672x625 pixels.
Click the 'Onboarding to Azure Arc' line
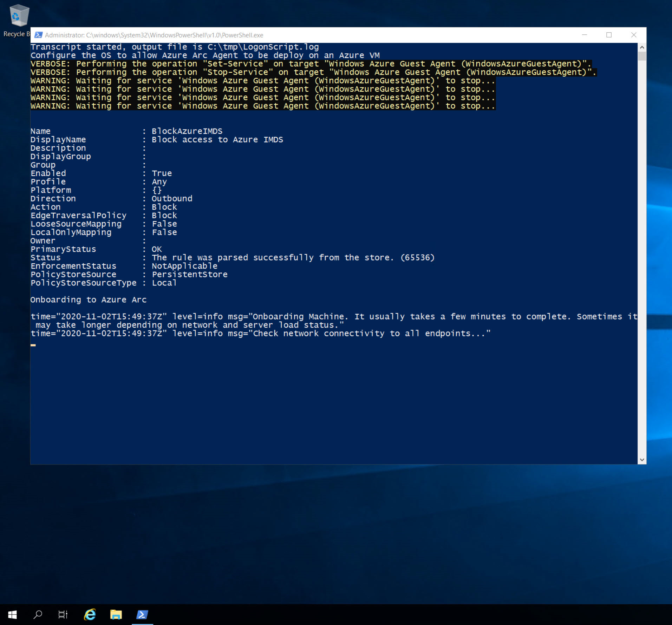tap(88, 300)
